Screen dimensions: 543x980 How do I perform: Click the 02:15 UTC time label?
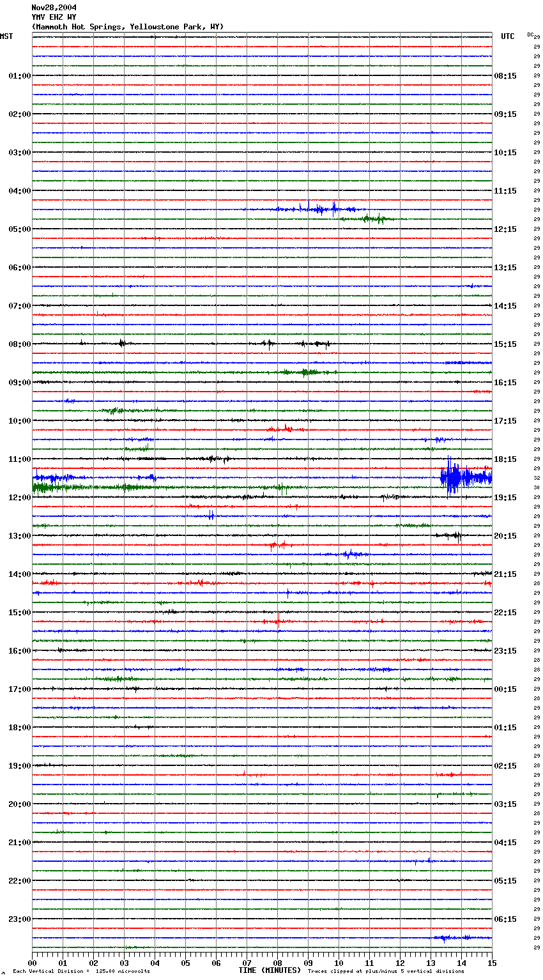pos(505,766)
